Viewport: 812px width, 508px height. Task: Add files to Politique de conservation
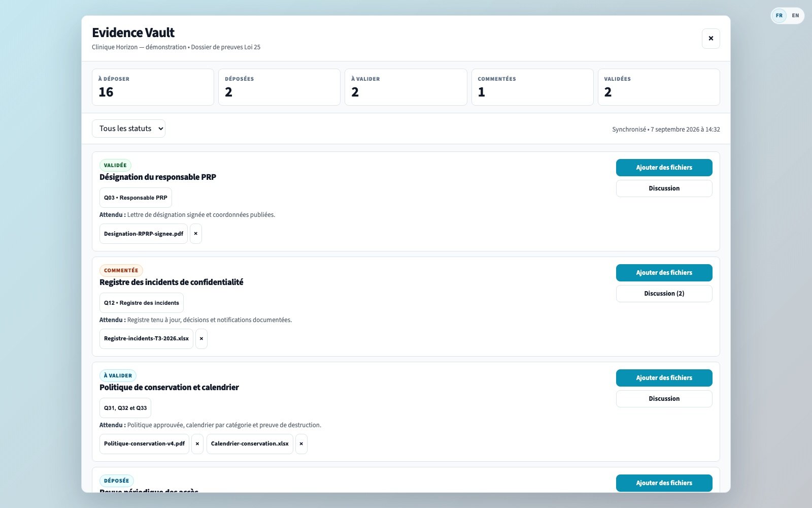(x=664, y=378)
